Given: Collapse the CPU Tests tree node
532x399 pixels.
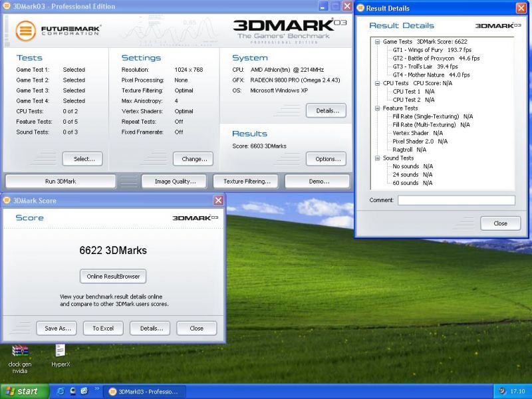Looking at the screenshot, I should click(377, 83).
